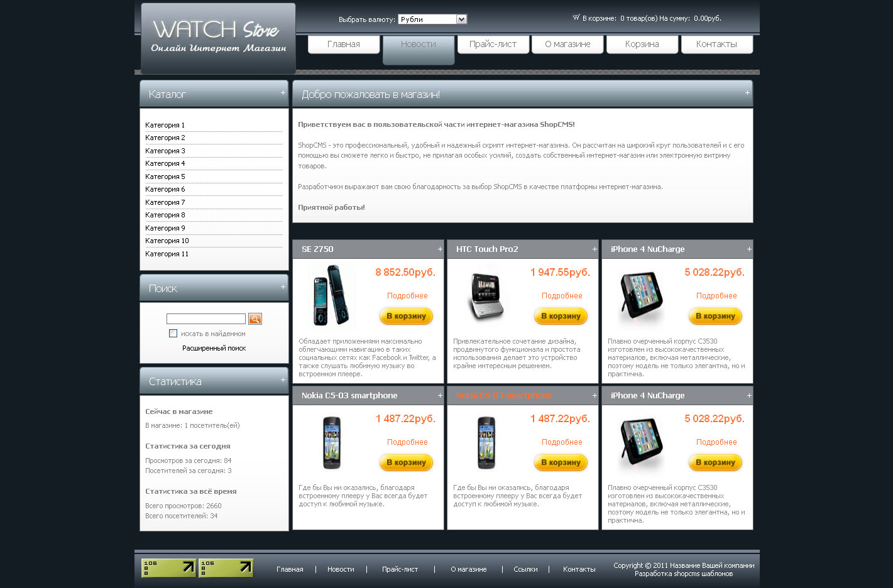This screenshot has width=893, height=588.
Task: Click HTC Touch Pro2 product image
Action: point(485,295)
